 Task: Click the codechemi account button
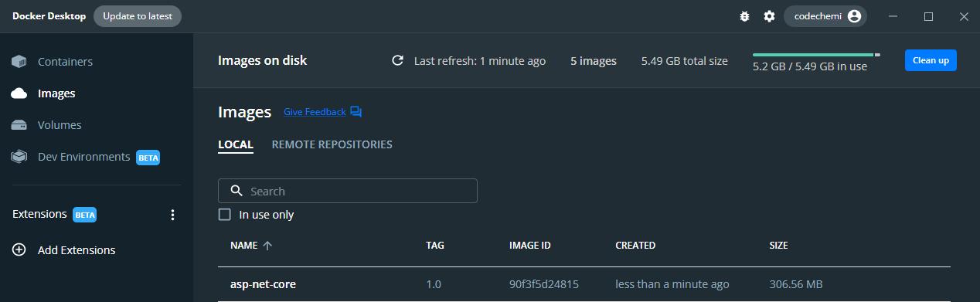click(x=825, y=16)
